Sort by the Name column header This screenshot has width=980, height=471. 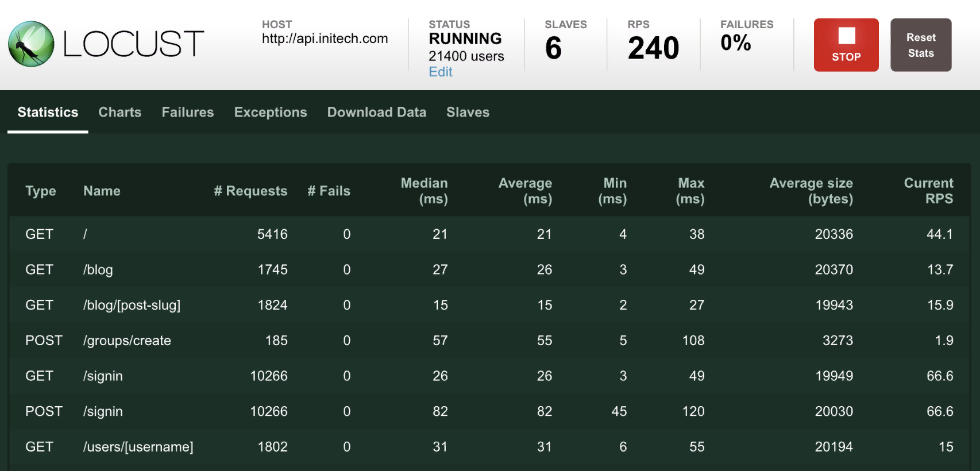(x=102, y=191)
